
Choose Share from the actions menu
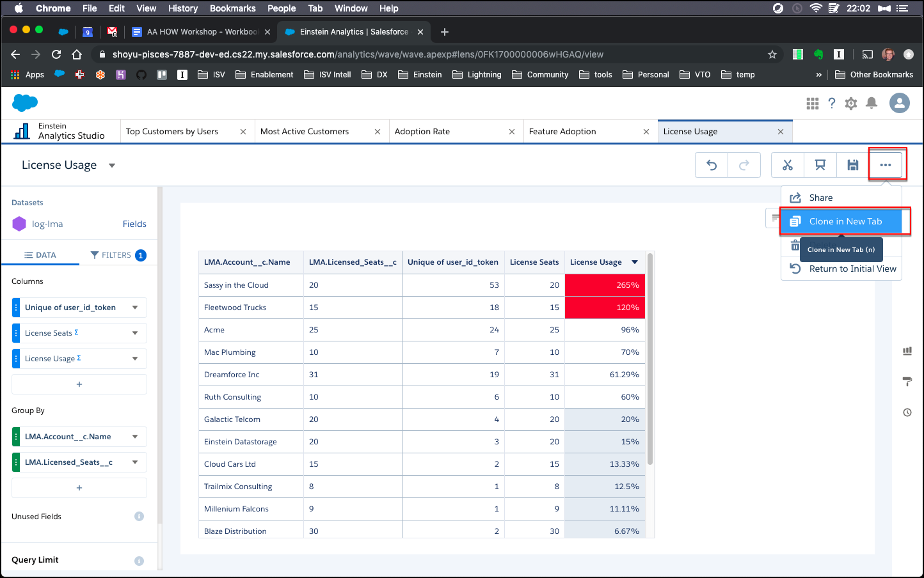coord(841,198)
